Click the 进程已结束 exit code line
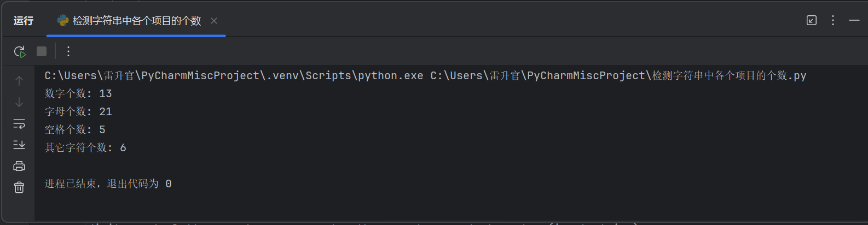Screen dimensions: 868x225 [108, 183]
